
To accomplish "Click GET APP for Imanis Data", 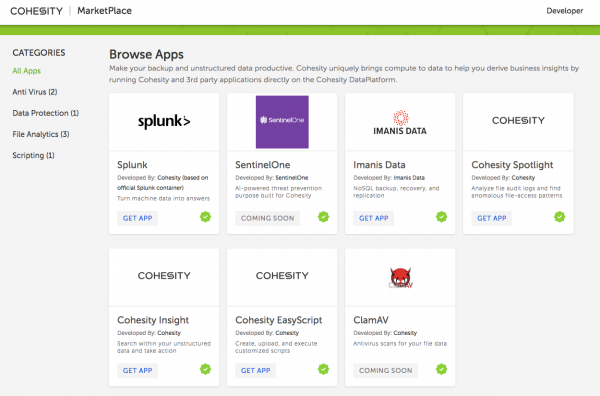I will [373, 218].
